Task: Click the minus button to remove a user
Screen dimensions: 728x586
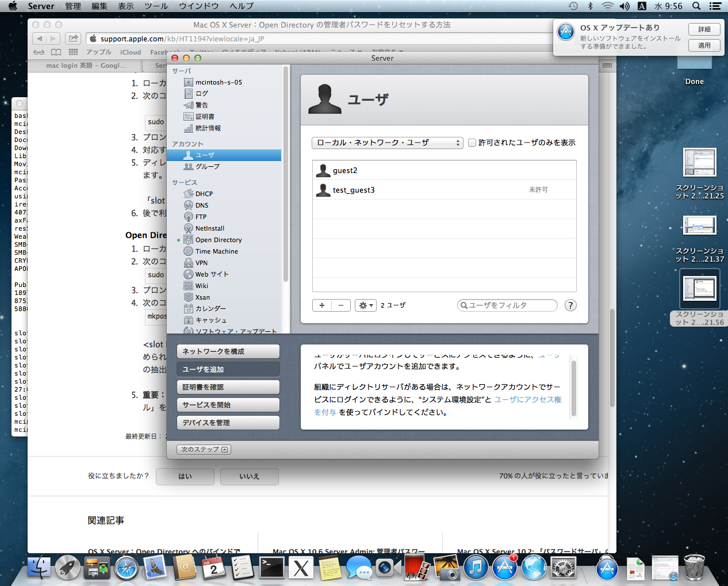Action: [x=341, y=305]
